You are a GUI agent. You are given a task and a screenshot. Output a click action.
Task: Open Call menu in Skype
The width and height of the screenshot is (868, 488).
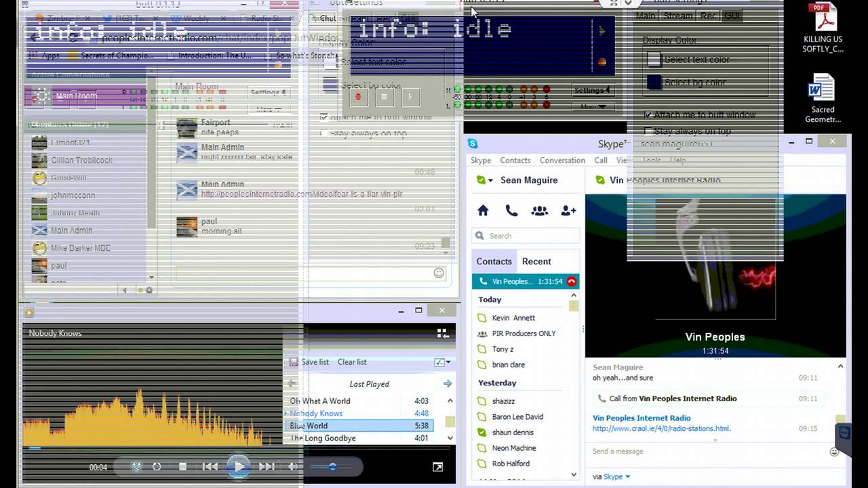(x=601, y=161)
